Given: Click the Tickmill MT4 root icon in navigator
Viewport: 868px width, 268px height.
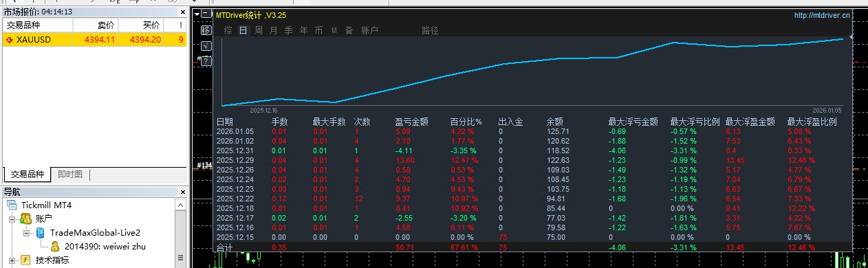Looking at the screenshot, I should pos(12,205).
